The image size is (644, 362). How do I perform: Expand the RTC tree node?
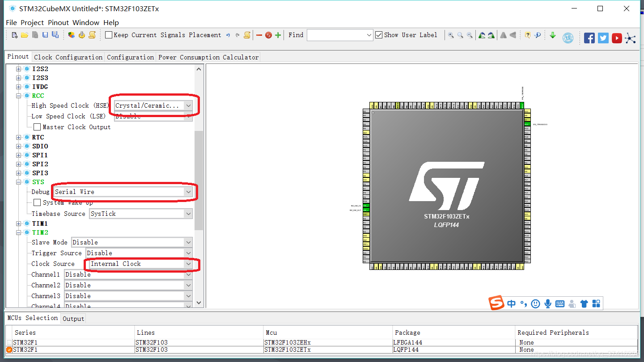coord(19,137)
